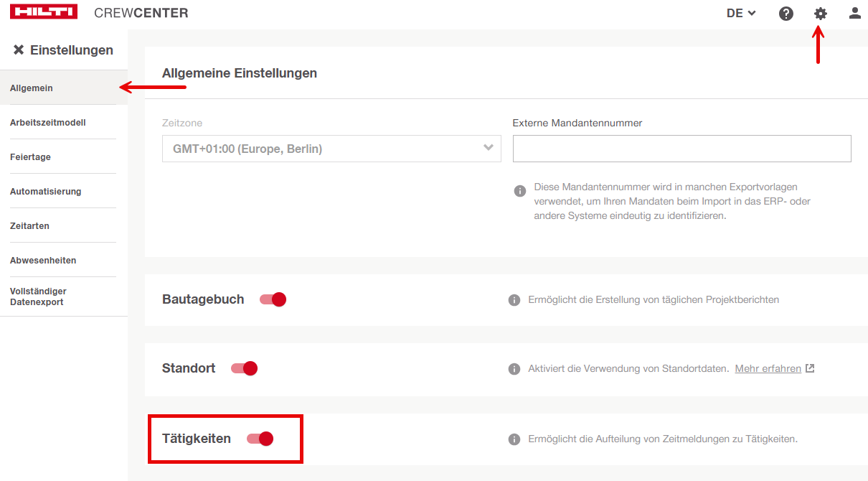The image size is (868, 481).
Task: Open the DE language dropdown
Action: pos(741,13)
